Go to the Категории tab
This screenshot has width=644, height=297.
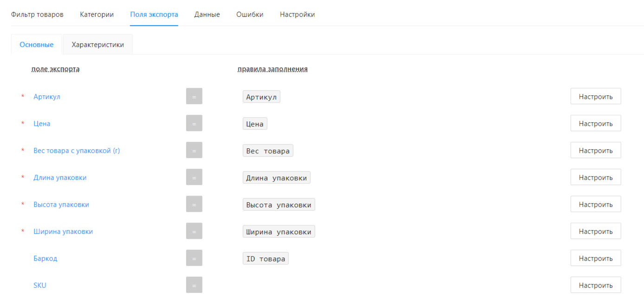coord(97,14)
